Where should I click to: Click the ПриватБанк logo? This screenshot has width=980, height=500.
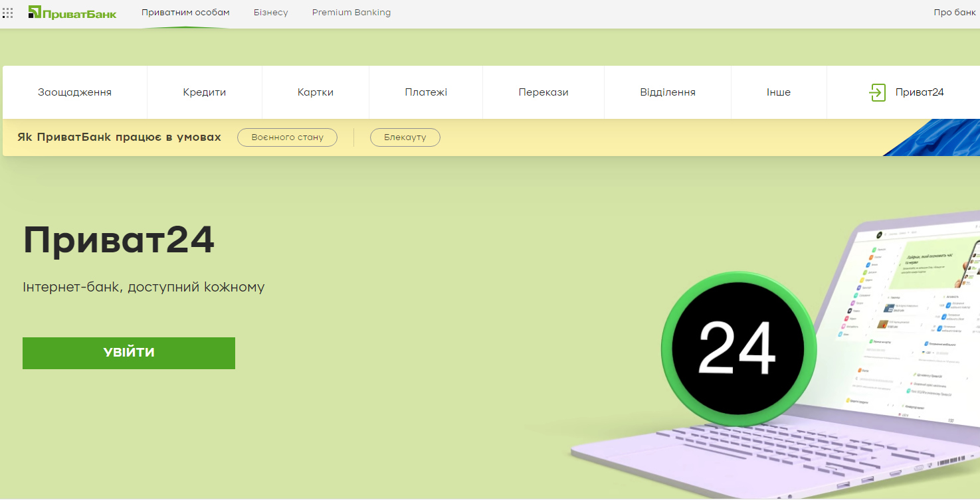click(x=72, y=13)
